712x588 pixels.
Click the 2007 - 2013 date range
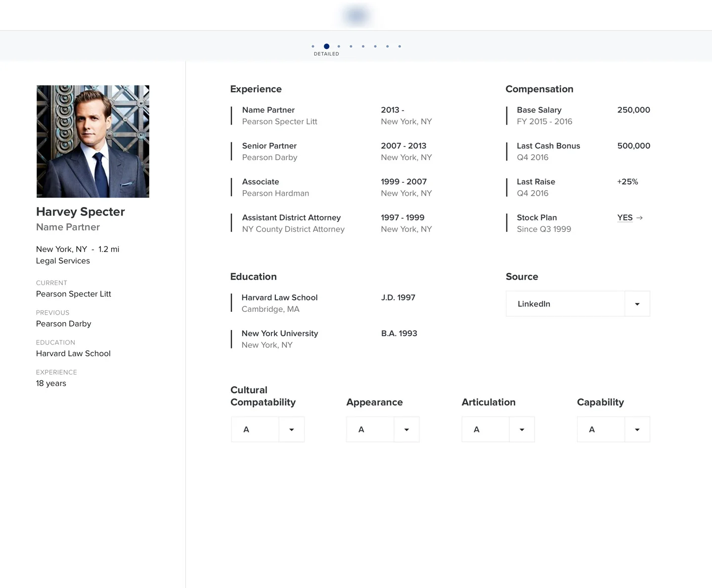(403, 146)
